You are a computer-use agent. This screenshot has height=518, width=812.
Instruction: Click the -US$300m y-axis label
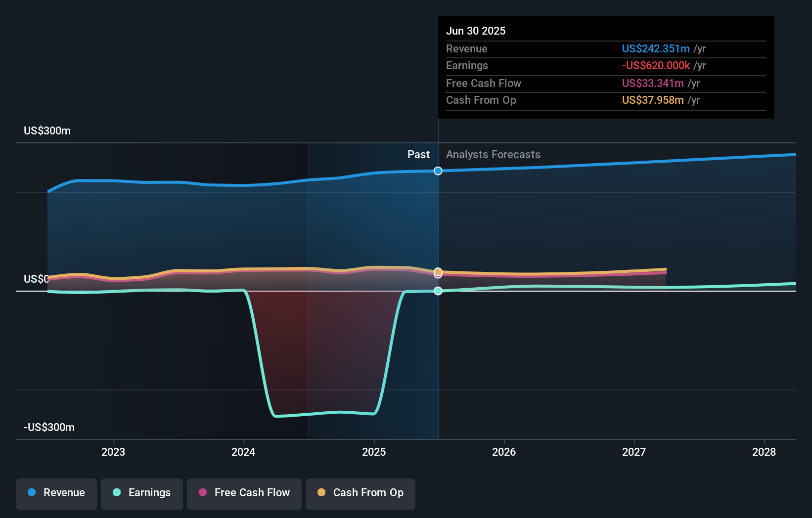point(49,428)
